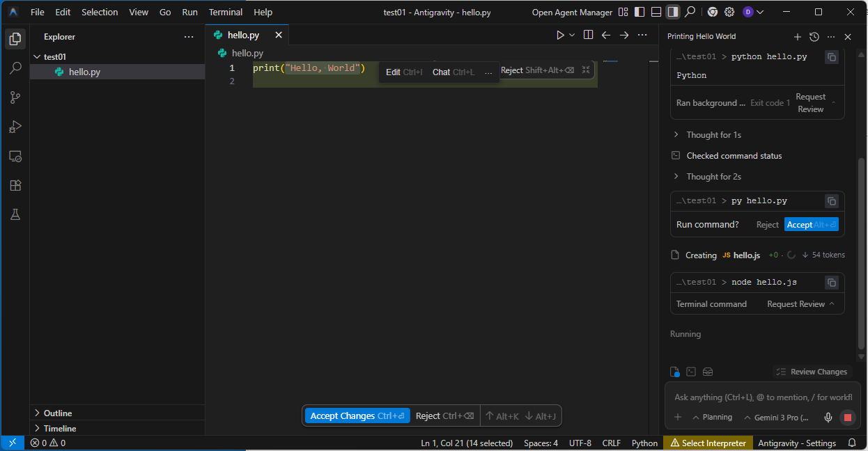Open the account dropdown chevron
868x451 pixels.
point(760,12)
